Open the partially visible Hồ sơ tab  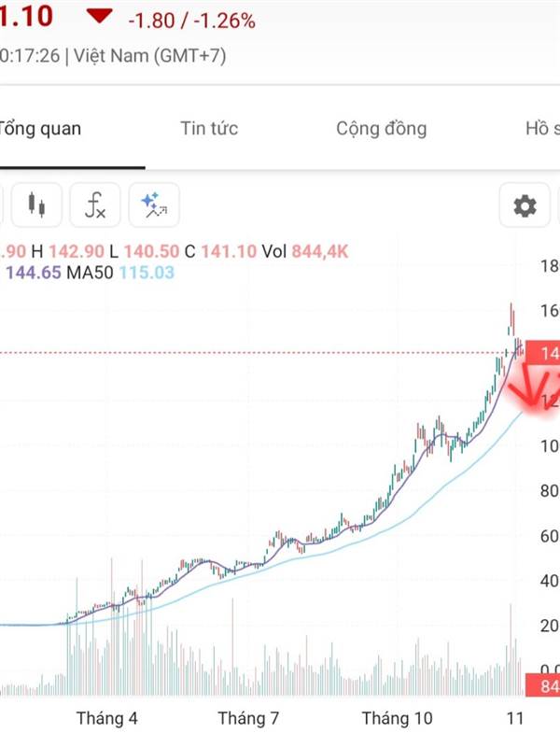pyautogui.click(x=540, y=129)
